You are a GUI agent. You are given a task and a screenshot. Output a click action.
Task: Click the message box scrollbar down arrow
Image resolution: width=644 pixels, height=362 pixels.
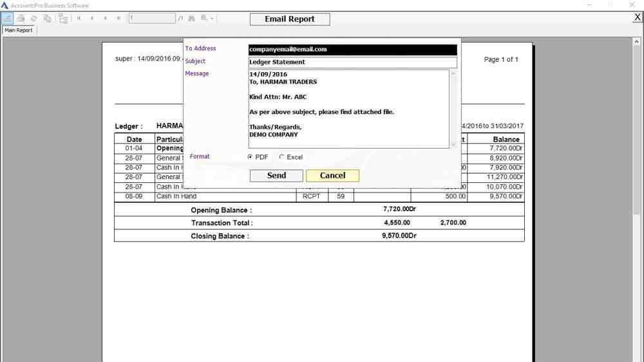[x=453, y=144]
